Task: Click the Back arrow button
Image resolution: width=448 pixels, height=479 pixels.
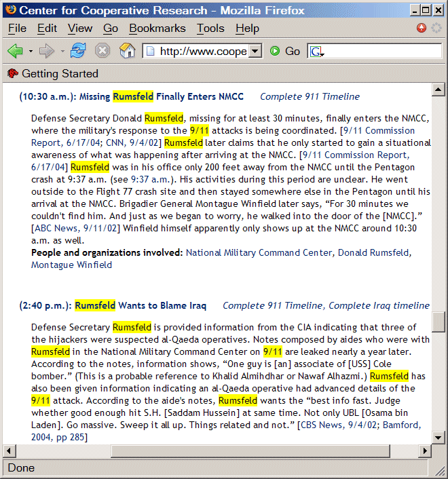Action: [15, 51]
